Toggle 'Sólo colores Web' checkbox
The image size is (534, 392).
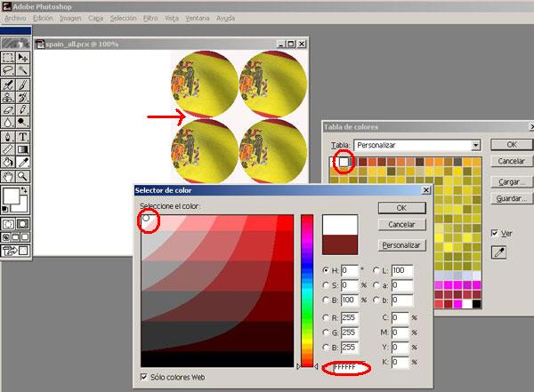(x=144, y=377)
